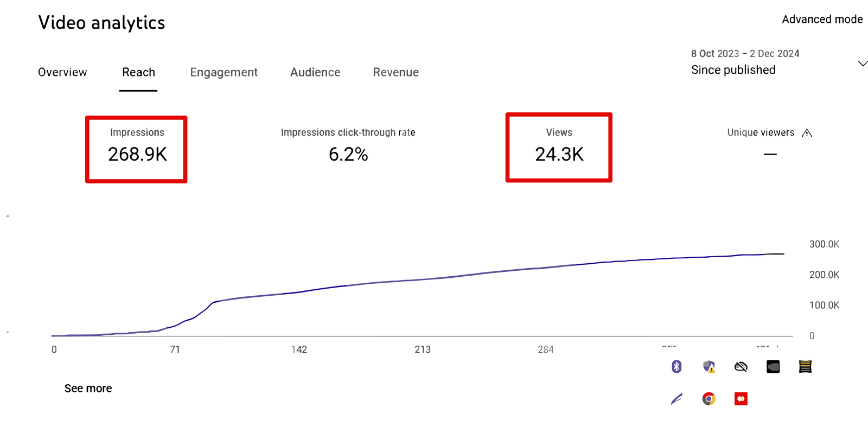This screenshot has width=868, height=426.
Task: Select the Unique viewers metric card
Action: 770,144
